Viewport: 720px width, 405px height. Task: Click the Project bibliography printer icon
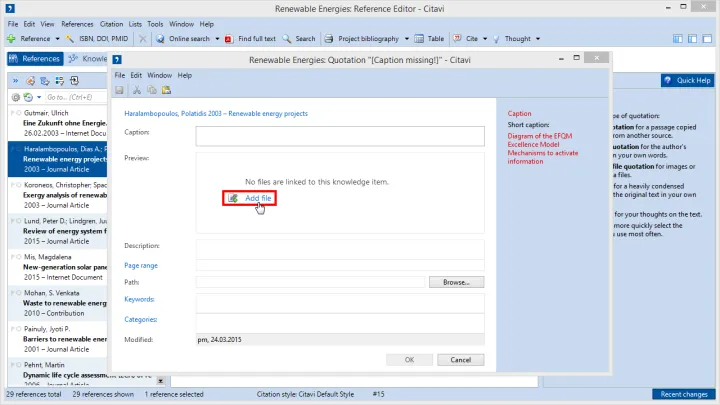[329, 39]
